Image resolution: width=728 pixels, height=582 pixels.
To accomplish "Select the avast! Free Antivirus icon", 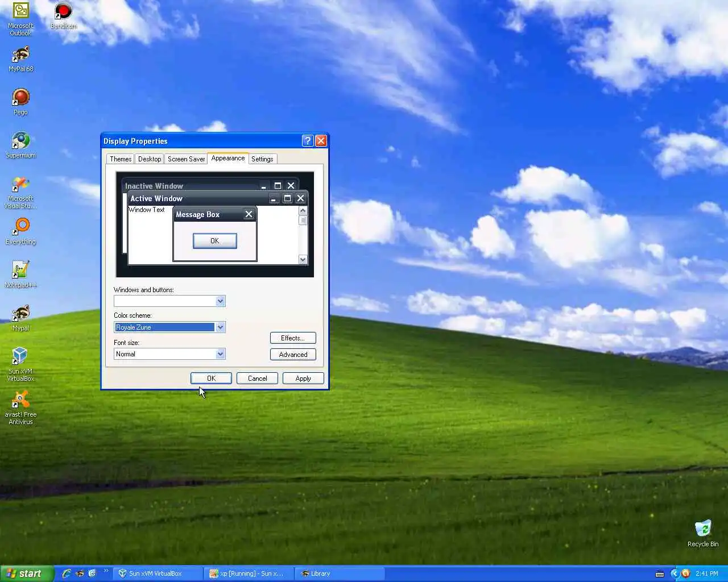I will pos(20,408).
